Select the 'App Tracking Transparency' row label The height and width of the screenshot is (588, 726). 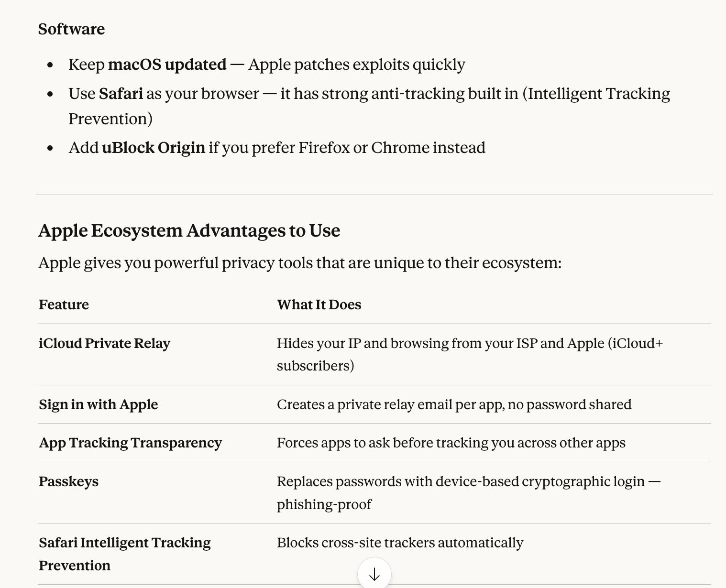pos(130,443)
